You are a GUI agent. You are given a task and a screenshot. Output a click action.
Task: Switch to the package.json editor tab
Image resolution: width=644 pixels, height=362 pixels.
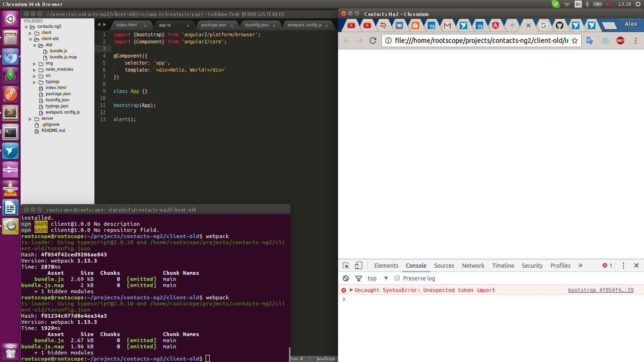(214, 25)
